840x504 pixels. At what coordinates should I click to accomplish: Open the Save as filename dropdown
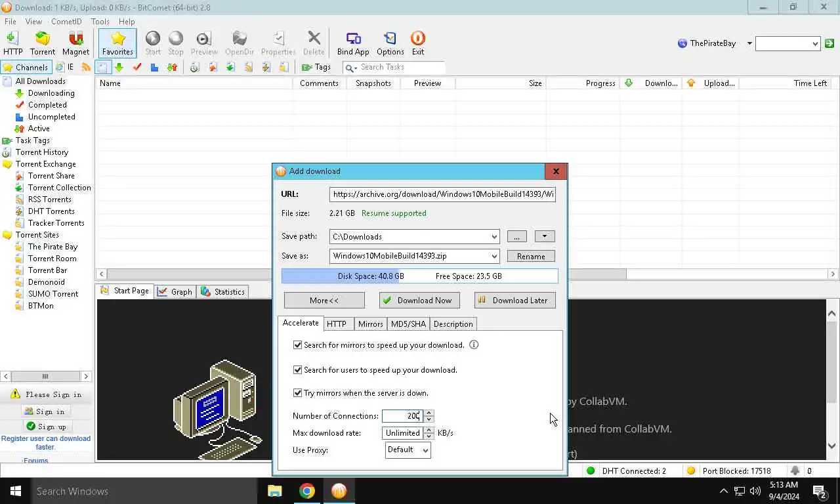click(493, 257)
